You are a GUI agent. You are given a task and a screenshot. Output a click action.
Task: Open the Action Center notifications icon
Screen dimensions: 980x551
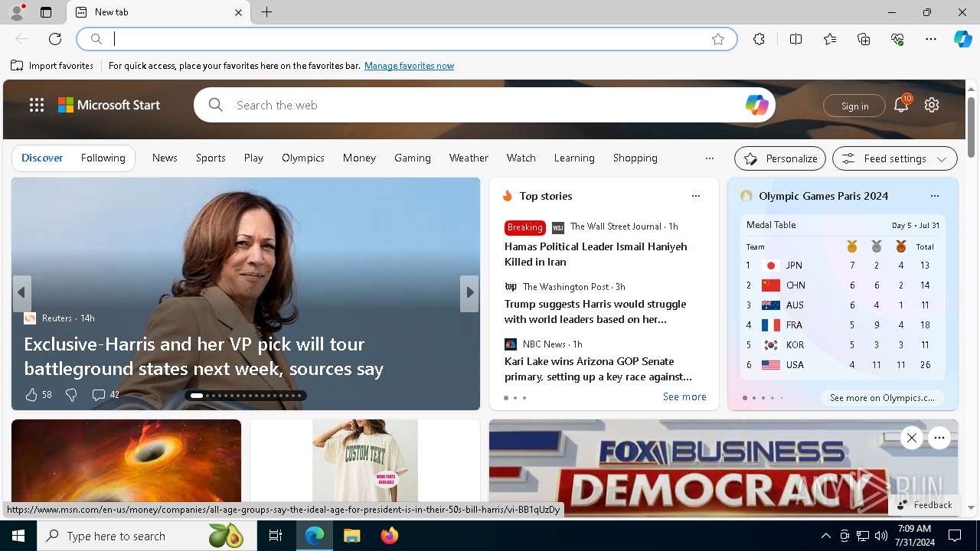coord(955,536)
